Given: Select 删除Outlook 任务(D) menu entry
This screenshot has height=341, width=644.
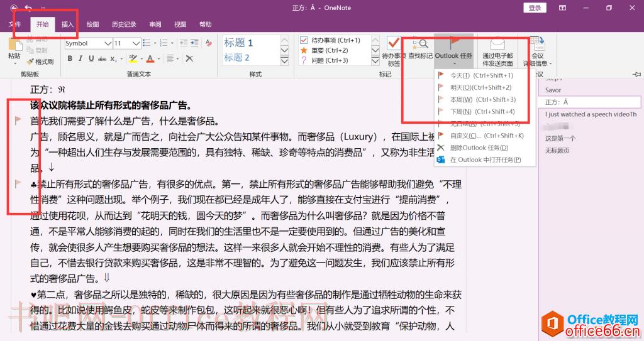Looking at the screenshot, I should (x=485, y=148).
